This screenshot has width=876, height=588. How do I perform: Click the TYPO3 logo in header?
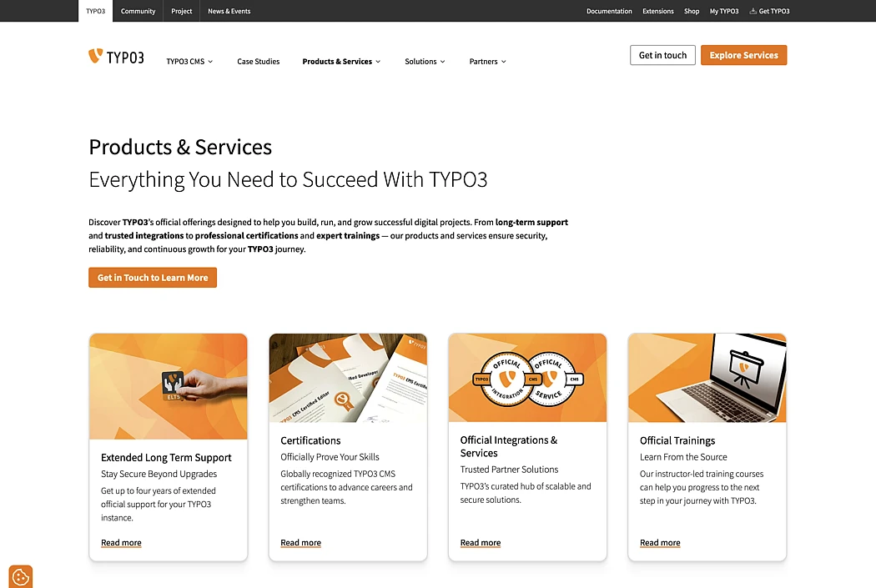click(x=116, y=57)
